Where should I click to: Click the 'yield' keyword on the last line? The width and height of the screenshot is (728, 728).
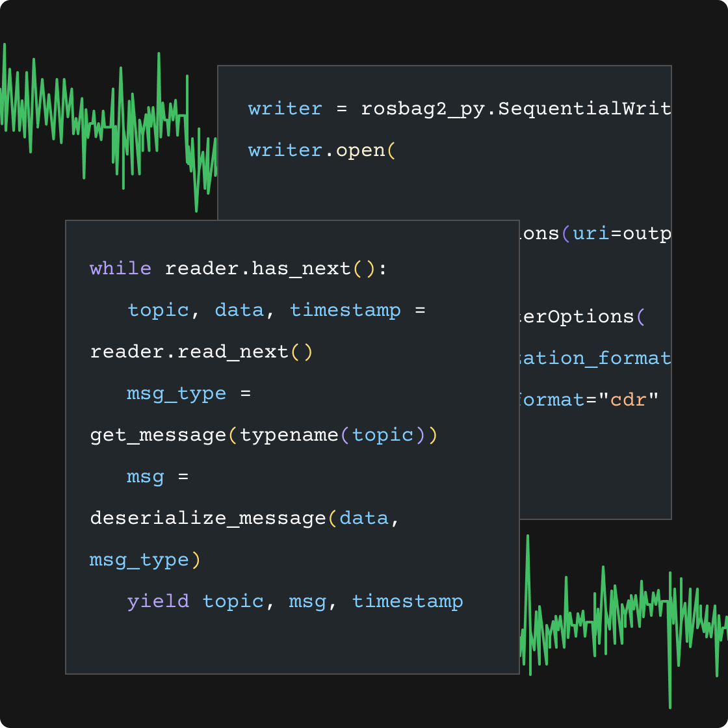point(158,601)
